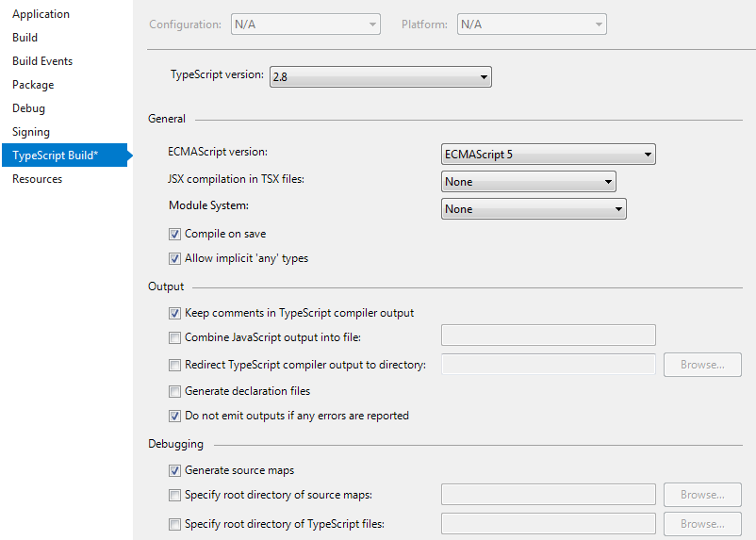Screen dimensions: 756x540
Task: Switch to the Application tab
Action: [x=41, y=14]
